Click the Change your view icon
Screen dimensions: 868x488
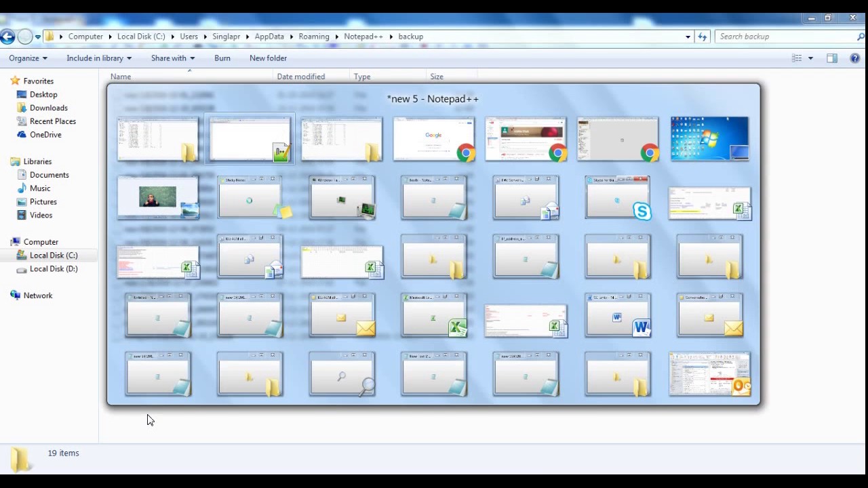(x=797, y=58)
